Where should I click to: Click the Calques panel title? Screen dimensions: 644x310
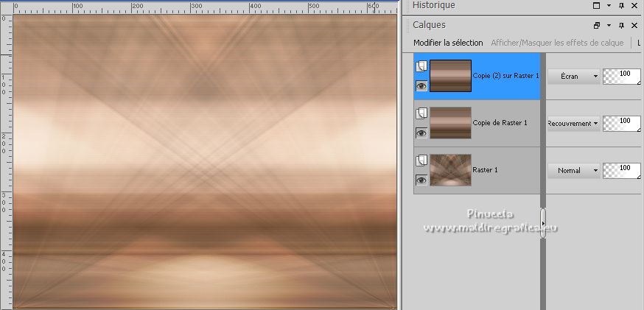[x=429, y=25]
